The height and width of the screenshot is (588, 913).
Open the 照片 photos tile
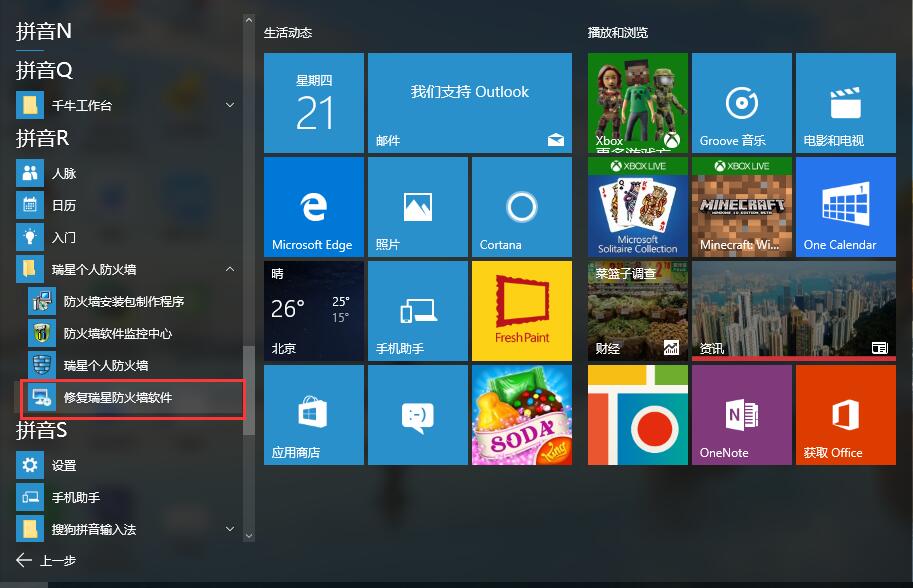point(418,207)
